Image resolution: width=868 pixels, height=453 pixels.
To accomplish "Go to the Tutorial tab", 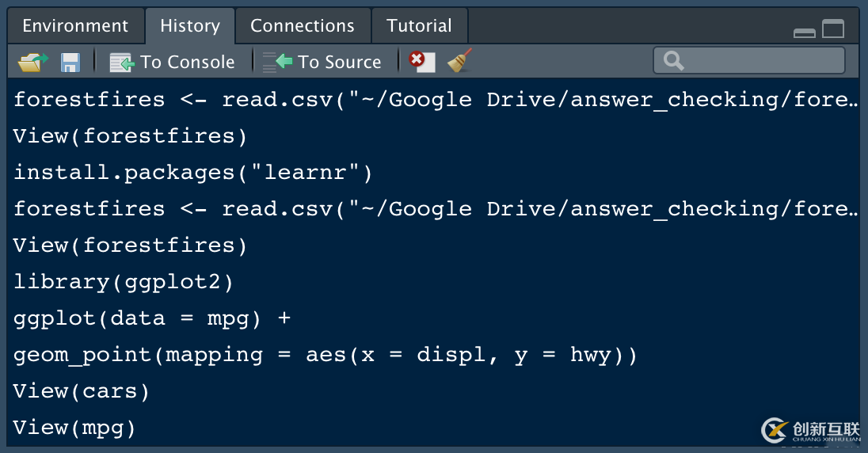I will click(x=419, y=26).
